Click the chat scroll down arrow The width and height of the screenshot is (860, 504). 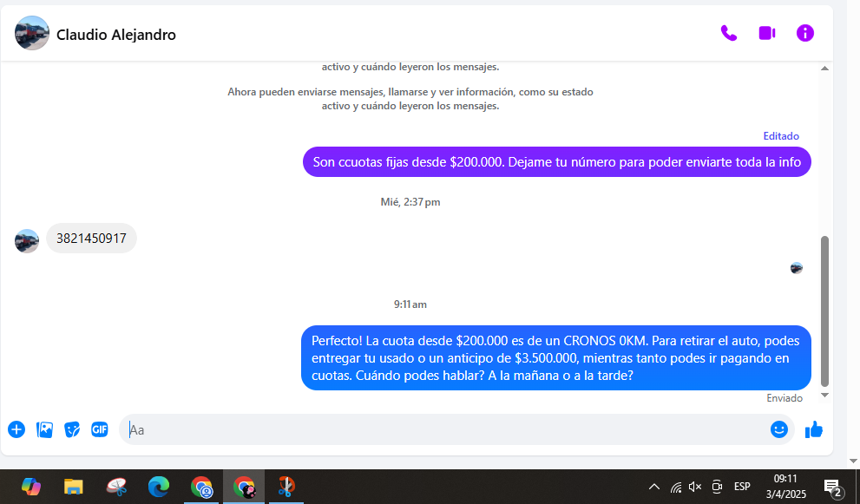pyautogui.click(x=824, y=396)
